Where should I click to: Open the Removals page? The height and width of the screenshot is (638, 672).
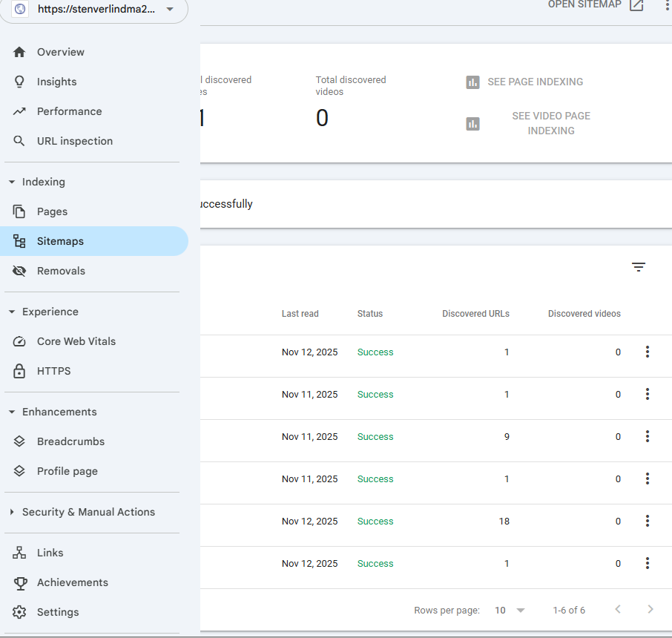click(61, 271)
